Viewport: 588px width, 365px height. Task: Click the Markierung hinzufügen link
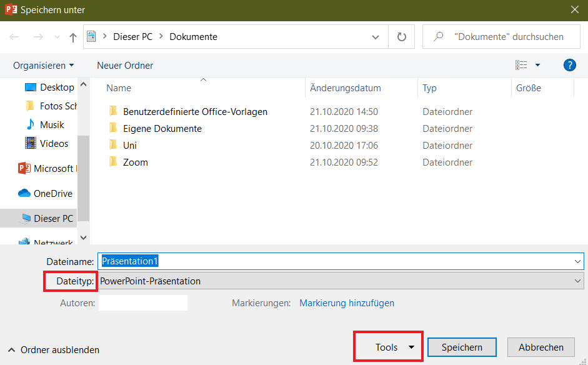coord(347,303)
